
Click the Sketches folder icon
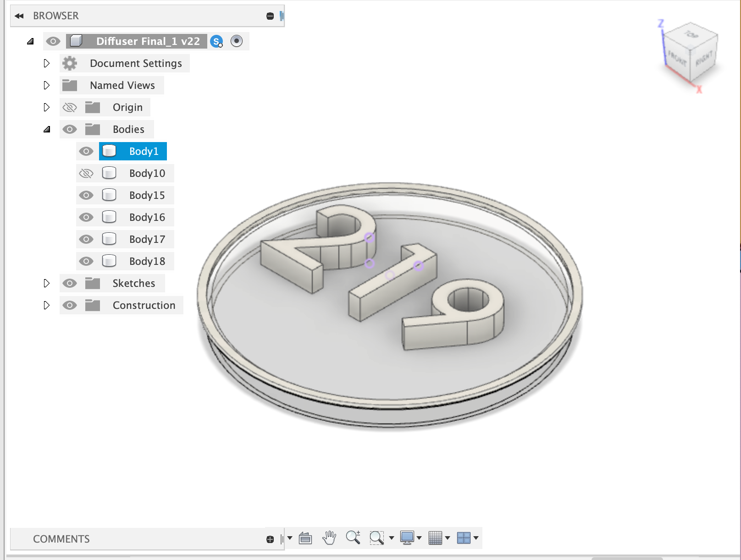pos(93,283)
